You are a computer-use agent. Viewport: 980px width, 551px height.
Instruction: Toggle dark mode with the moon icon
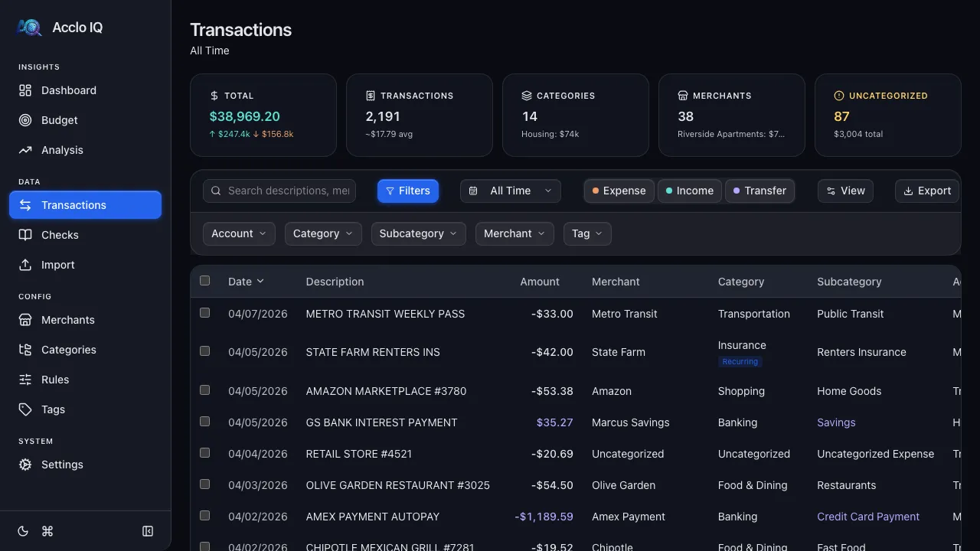click(23, 531)
